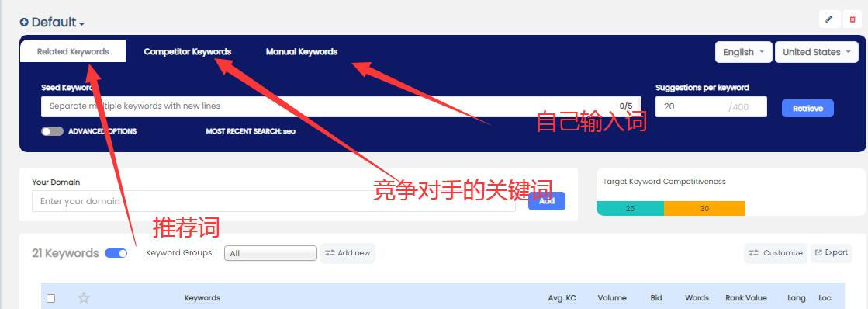Sort by the Loc column header
This screenshot has height=309, width=868.
coord(825,298)
